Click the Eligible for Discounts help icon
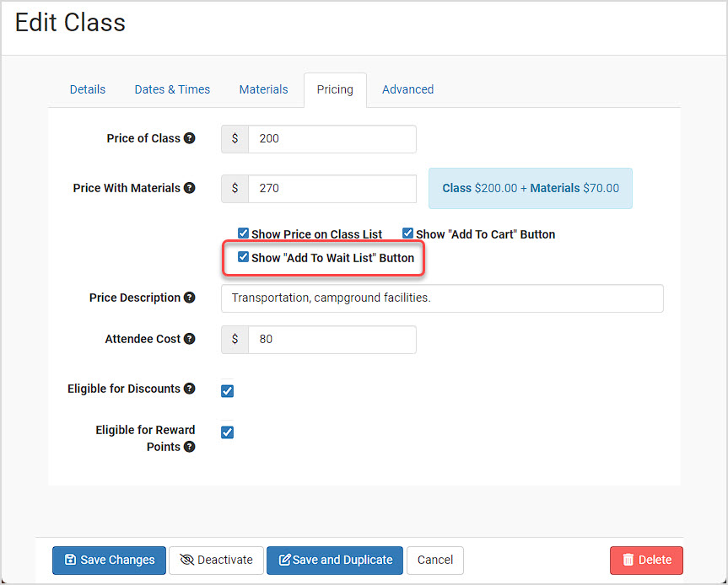728x585 pixels. pos(190,389)
